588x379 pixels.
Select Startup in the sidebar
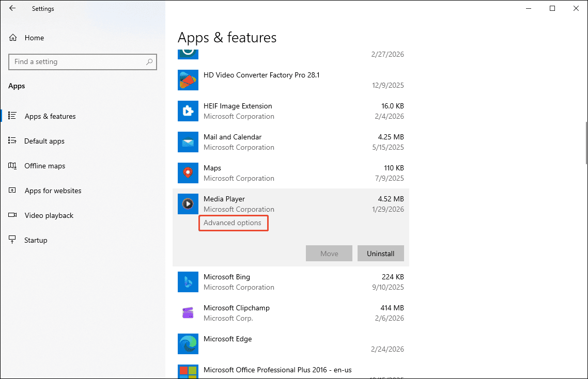[34, 240]
